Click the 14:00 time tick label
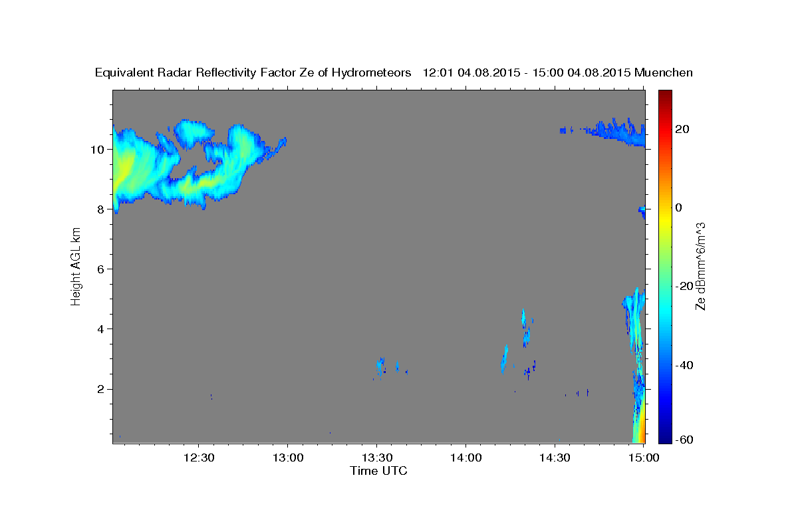Viewport: 798px width, 532px height. [x=465, y=458]
